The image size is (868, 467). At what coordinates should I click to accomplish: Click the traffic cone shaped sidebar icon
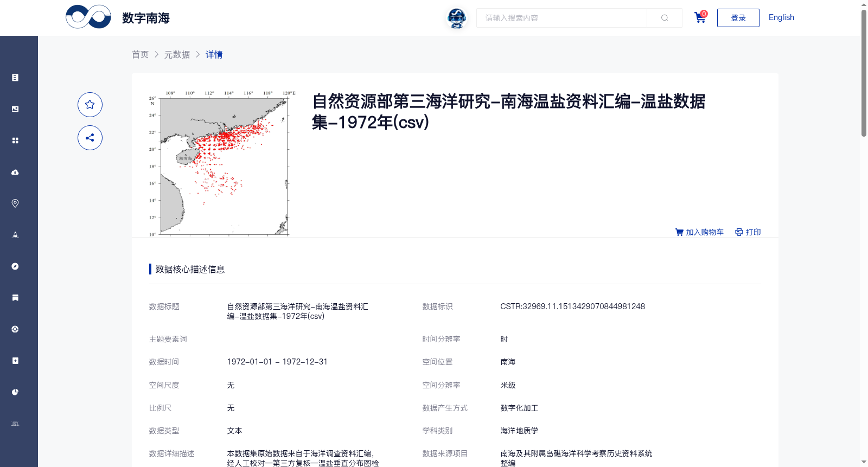(x=15, y=235)
